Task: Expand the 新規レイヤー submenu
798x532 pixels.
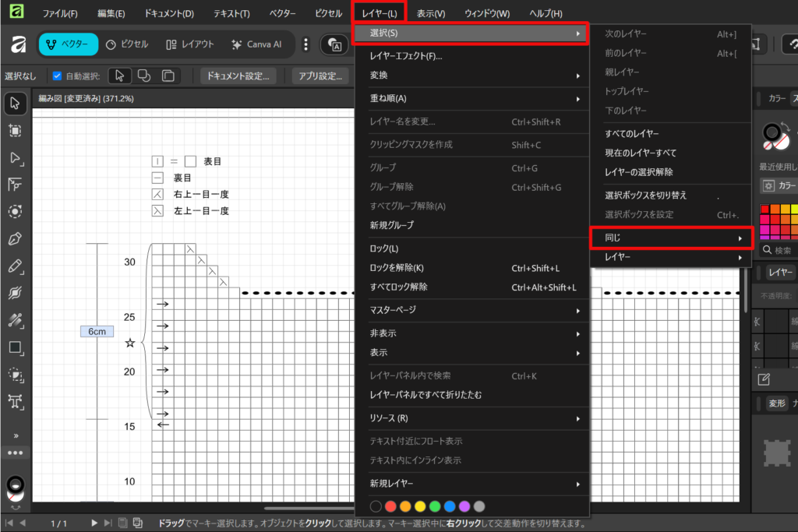Action: tap(471, 484)
